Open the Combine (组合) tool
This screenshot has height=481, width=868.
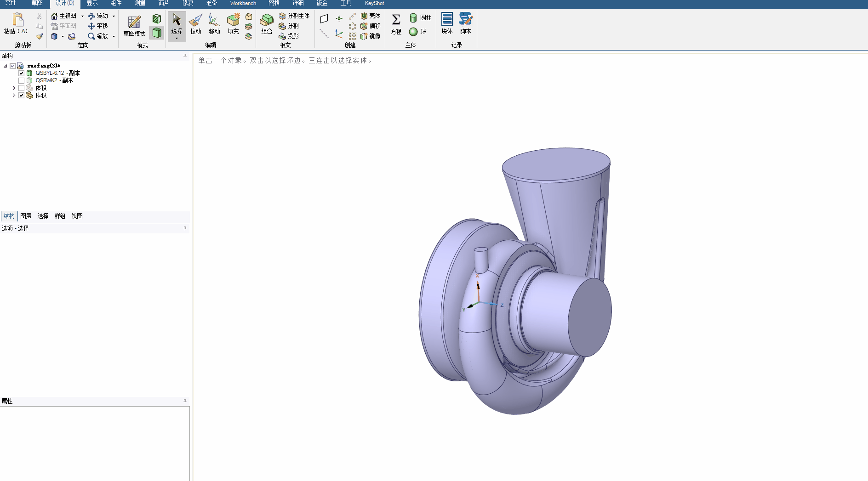pos(267,24)
